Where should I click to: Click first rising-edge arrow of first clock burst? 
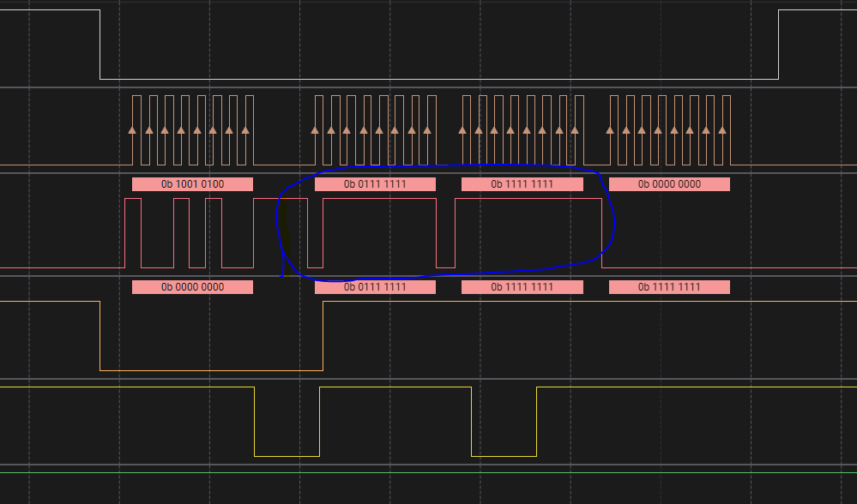pos(132,130)
